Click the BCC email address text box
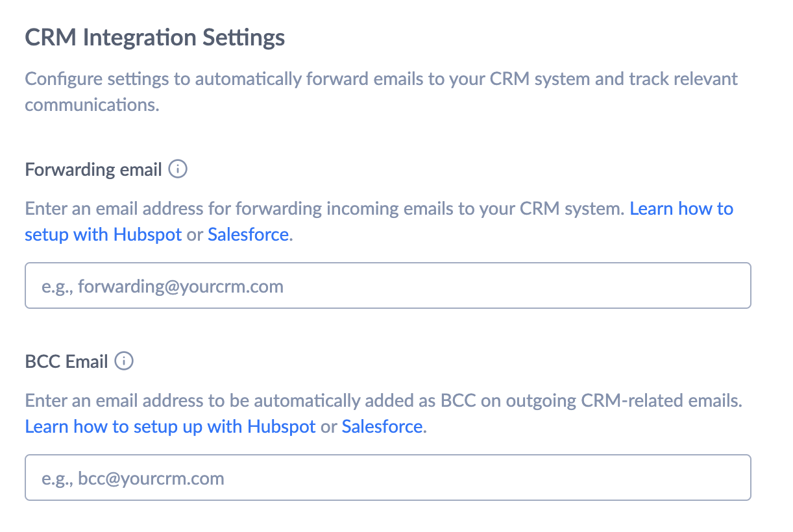The height and width of the screenshot is (532, 793). point(387,478)
